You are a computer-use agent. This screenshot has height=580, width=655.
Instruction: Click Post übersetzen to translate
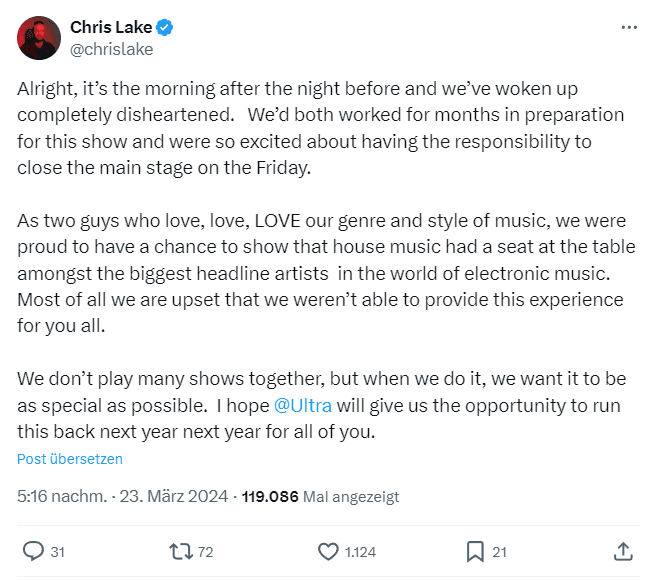70,459
